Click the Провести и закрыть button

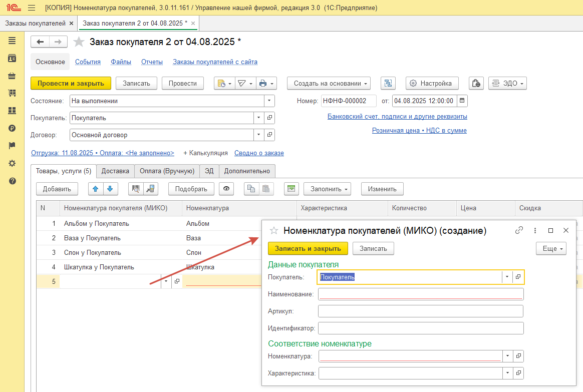[x=71, y=83]
